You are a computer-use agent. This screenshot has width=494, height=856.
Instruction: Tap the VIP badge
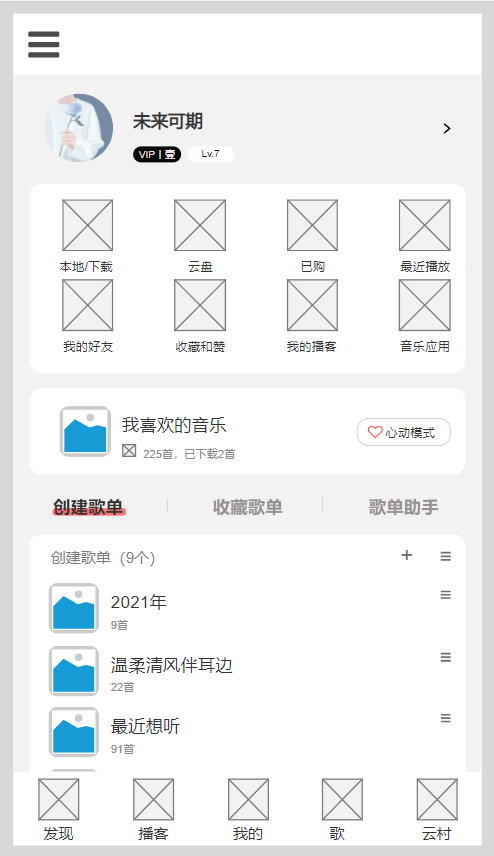157,154
